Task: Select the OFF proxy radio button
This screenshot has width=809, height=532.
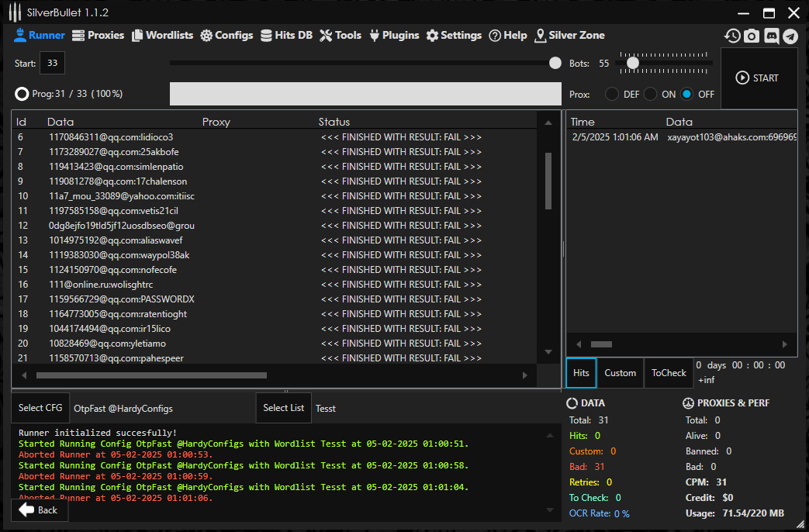Action: (687, 94)
